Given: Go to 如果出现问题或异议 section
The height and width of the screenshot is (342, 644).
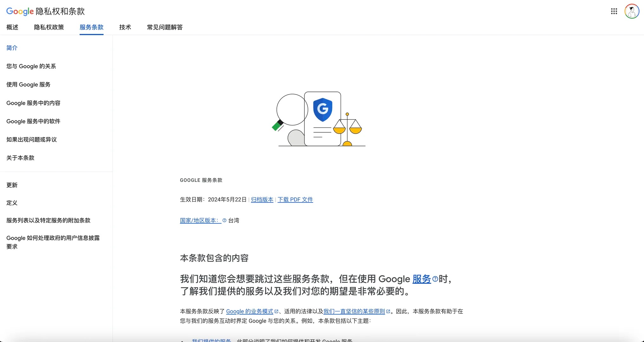Looking at the screenshot, I should [x=32, y=140].
